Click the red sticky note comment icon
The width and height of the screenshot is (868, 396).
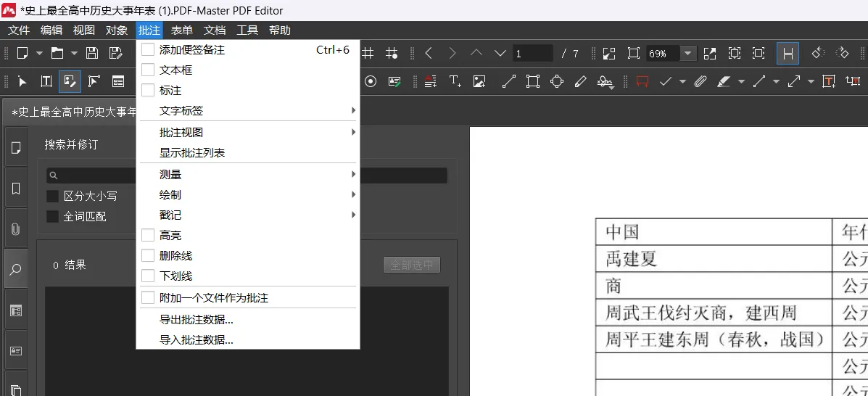[642, 81]
